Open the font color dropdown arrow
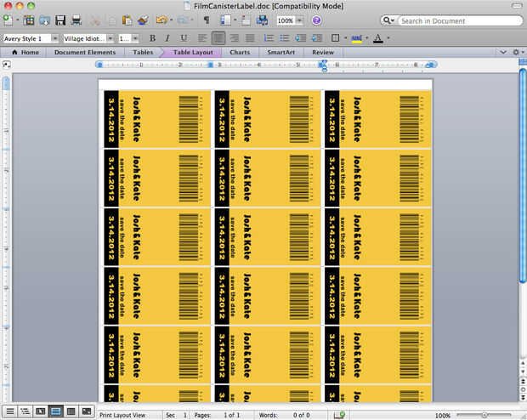This screenshot has width=527, height=420. [x=388, y=38]
